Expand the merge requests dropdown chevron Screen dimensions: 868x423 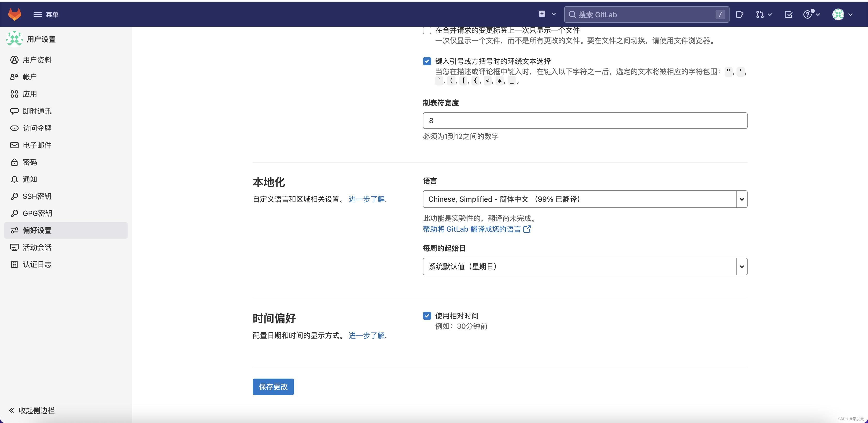click(x=770, y=15)
